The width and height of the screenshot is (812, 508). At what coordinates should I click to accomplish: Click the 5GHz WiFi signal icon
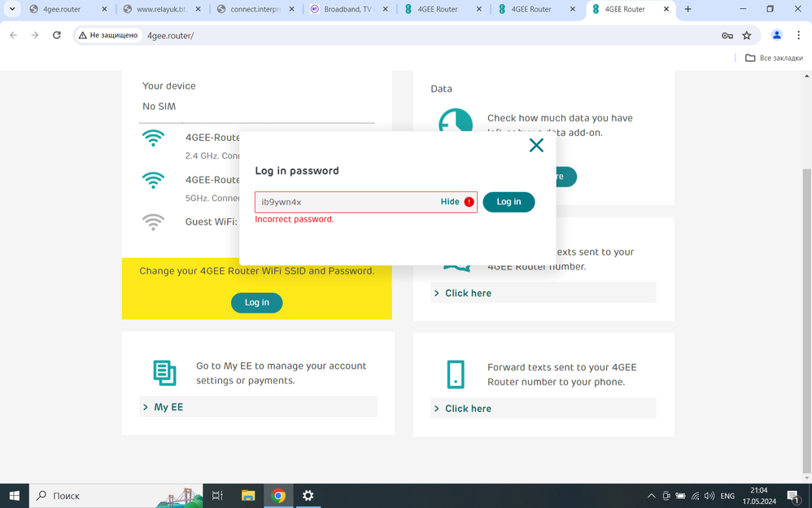click(x=153, y=181)
